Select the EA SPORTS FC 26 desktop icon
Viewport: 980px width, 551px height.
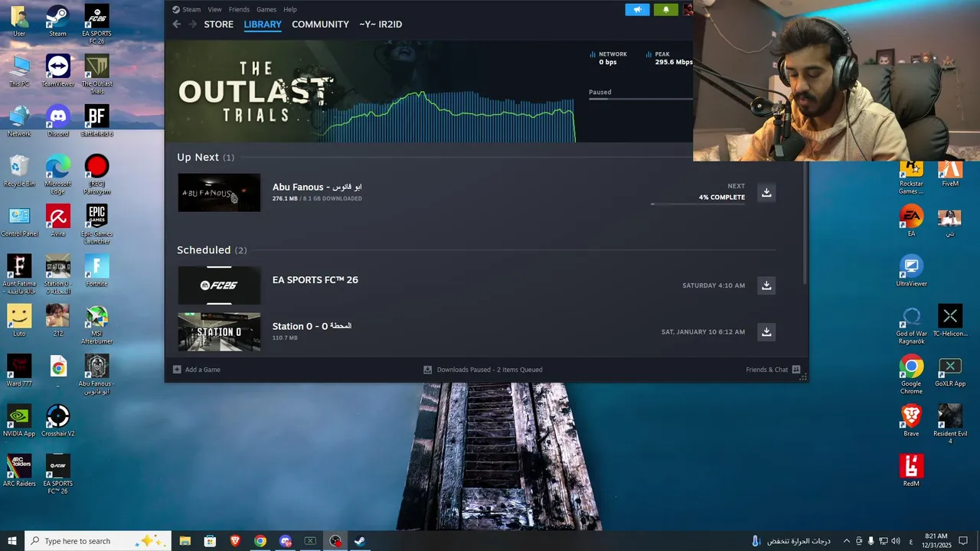(x=96, y=24)
